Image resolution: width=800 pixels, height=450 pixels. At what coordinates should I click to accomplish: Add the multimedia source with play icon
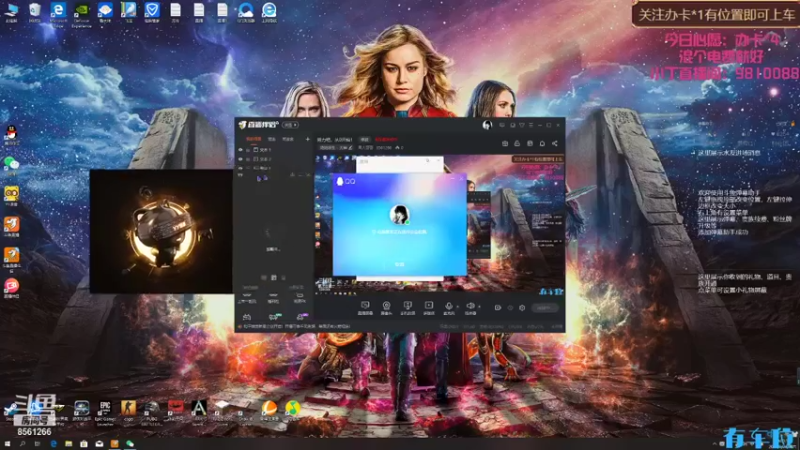(429, 307)
